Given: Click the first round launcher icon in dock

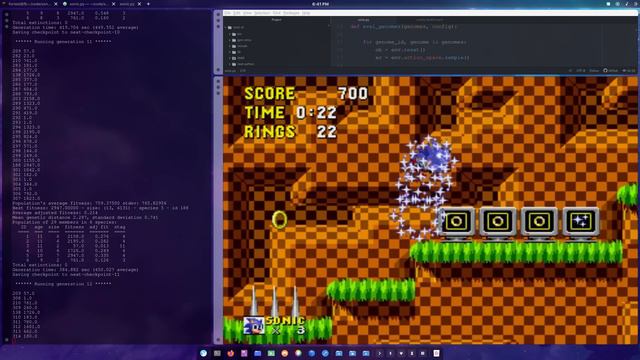Looking at the screenshot, I should (203, 353).
